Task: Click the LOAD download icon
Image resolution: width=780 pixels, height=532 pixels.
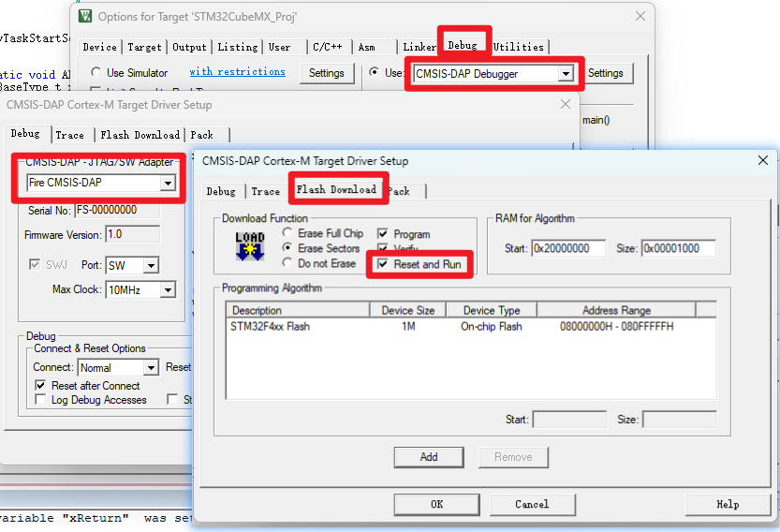Action: tap(250, 246)
